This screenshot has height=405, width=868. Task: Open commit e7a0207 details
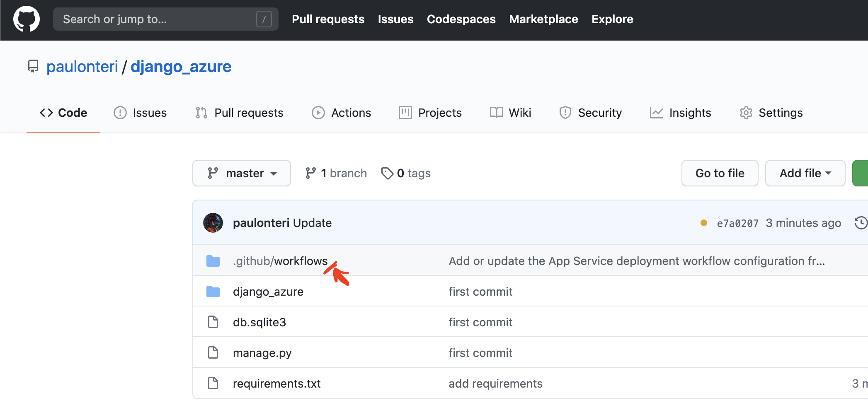[x=738, y=223]
